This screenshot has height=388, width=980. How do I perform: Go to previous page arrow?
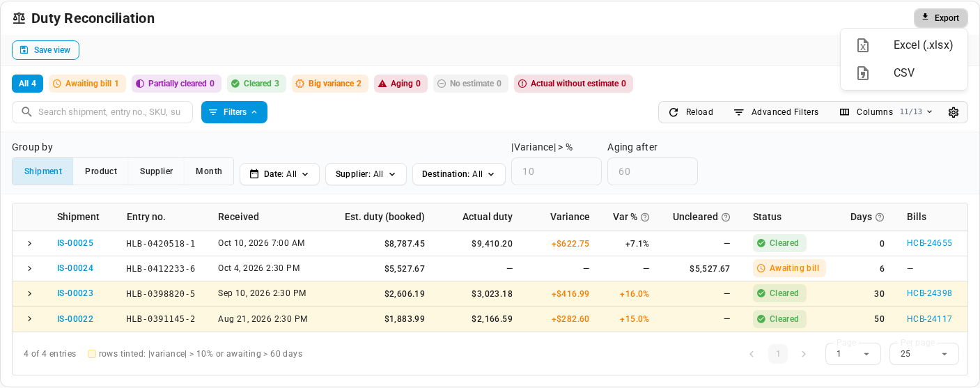click(x=752, y=354)
